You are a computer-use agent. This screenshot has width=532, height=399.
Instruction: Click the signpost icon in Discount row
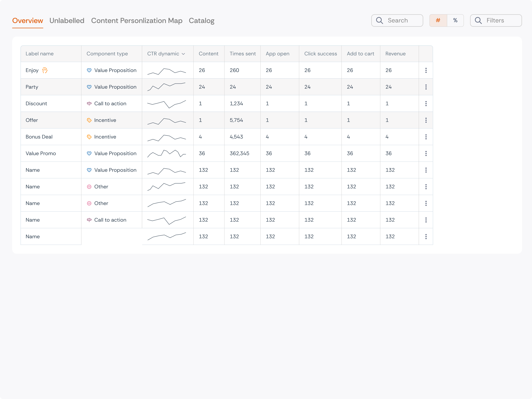[89, 103]
